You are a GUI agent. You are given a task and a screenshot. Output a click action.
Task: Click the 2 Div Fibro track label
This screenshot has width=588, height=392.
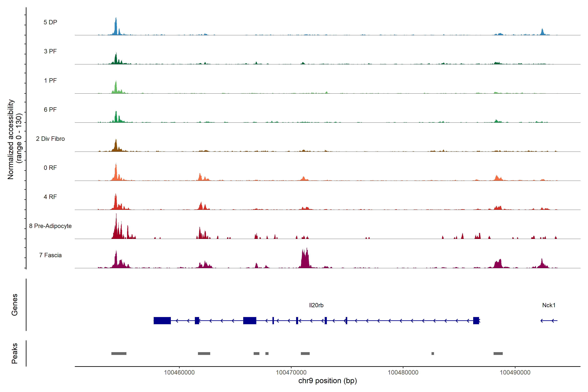point(50,139)
